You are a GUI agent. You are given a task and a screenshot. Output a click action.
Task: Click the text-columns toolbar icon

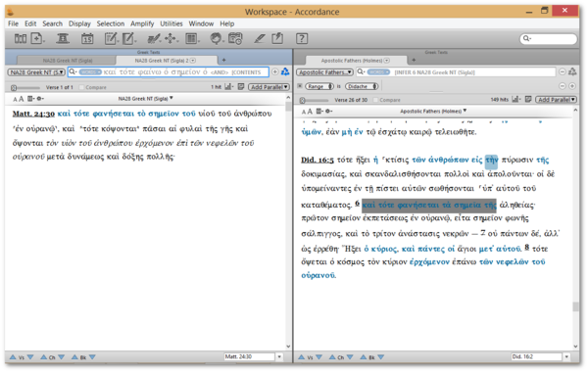(192, 38)
